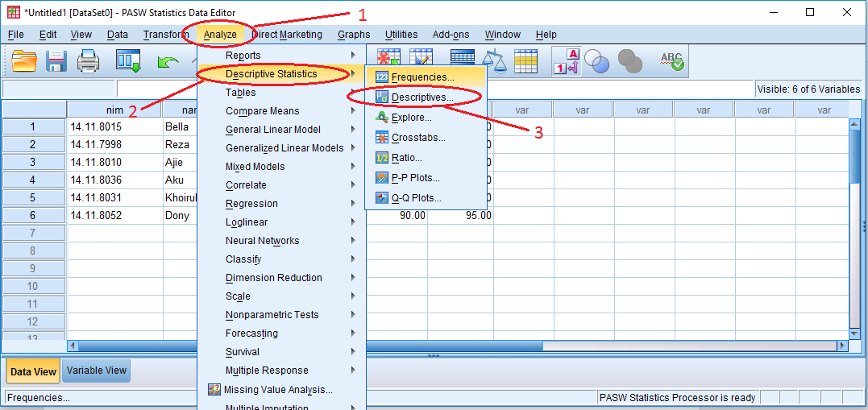Click the Select Cases toolbar icon

point(525,60)
